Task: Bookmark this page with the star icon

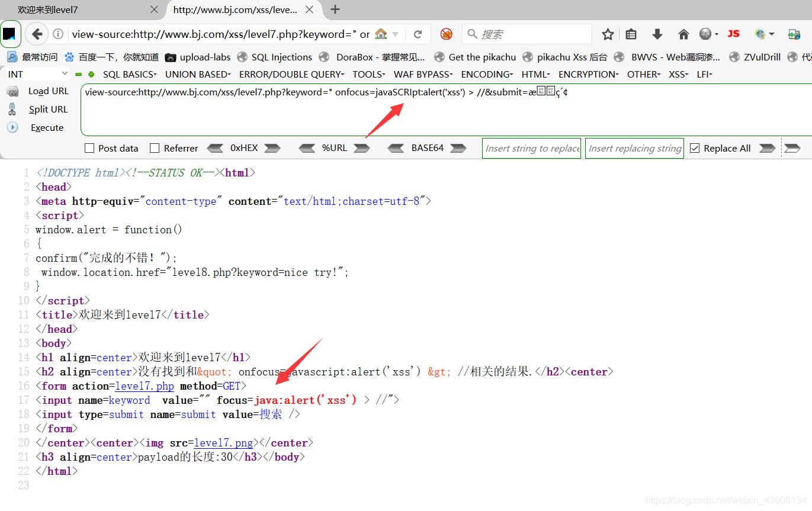Action: pos(608,34)
